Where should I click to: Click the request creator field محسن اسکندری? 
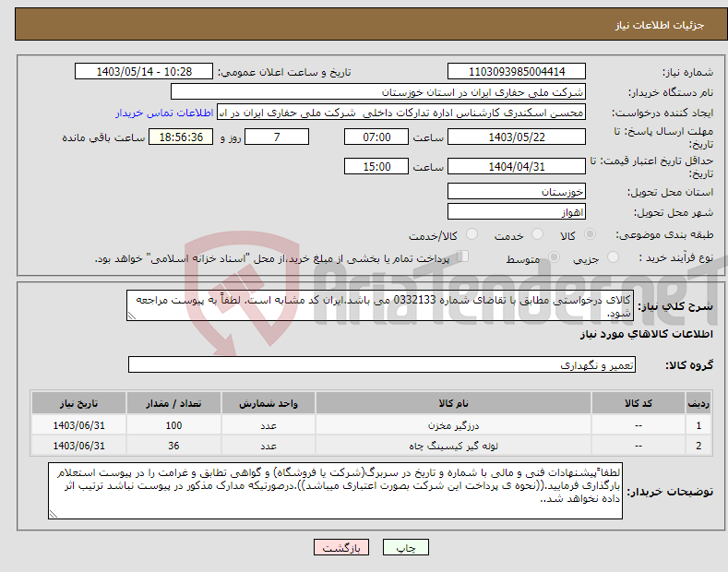pyautogui.click(x=401, y=113)
